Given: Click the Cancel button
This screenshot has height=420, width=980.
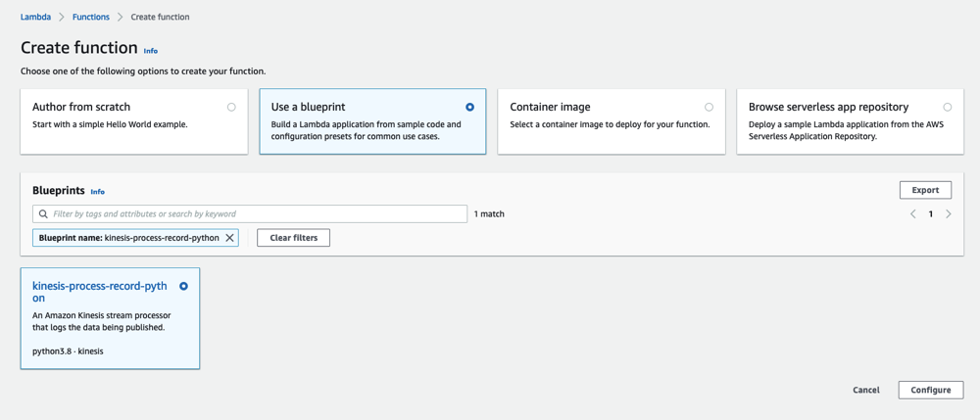Looking at the screenshot, I should [865, 390].
